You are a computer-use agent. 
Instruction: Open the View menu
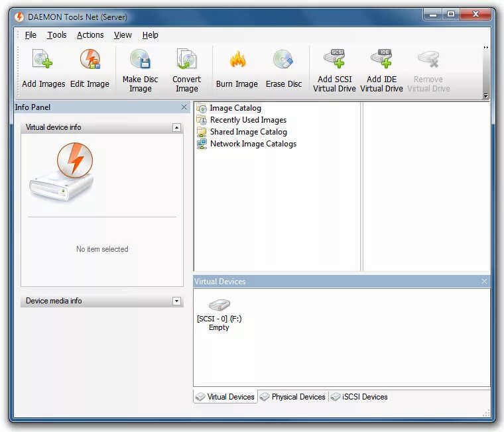point(123,35)
